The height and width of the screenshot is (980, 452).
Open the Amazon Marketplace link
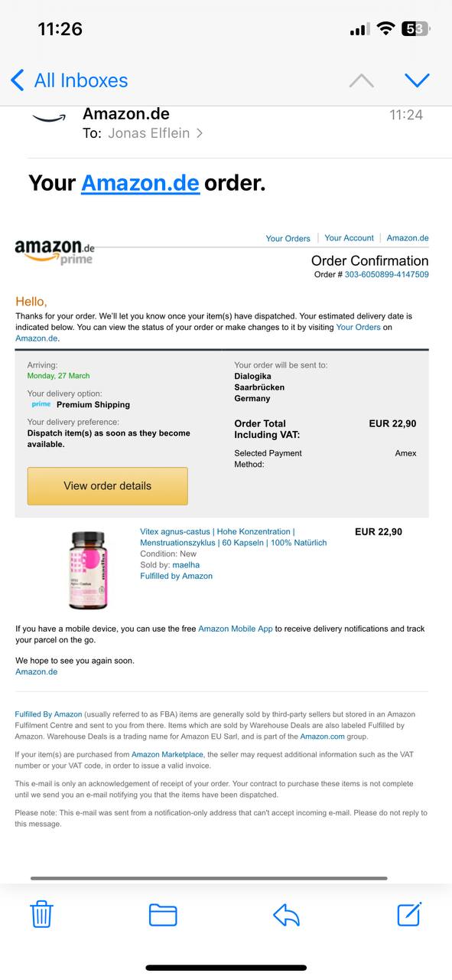167,754
